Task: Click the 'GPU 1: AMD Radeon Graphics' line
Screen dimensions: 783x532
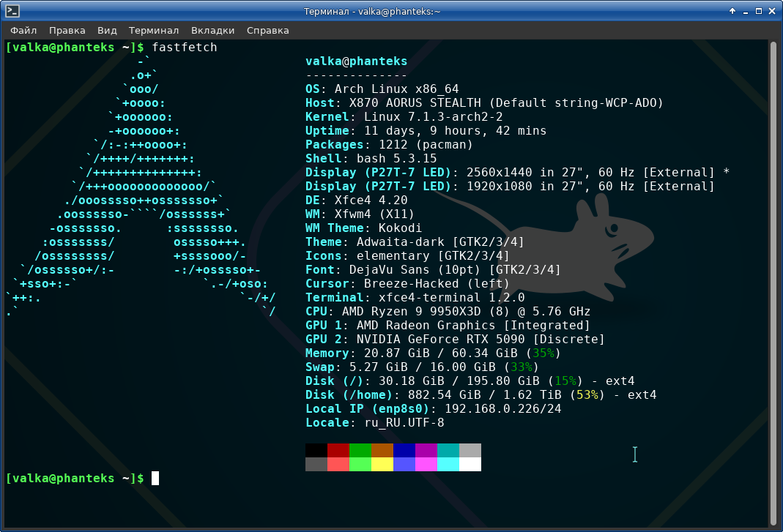Action: 448,326
